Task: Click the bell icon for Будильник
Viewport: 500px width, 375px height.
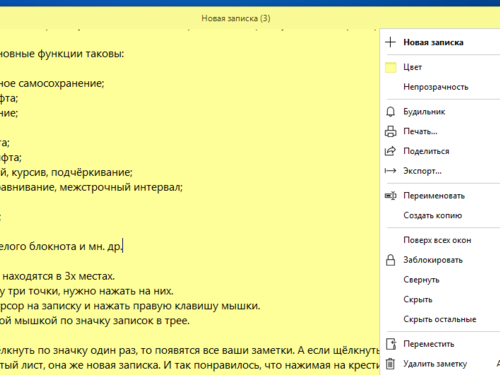Action: point(390,112)
